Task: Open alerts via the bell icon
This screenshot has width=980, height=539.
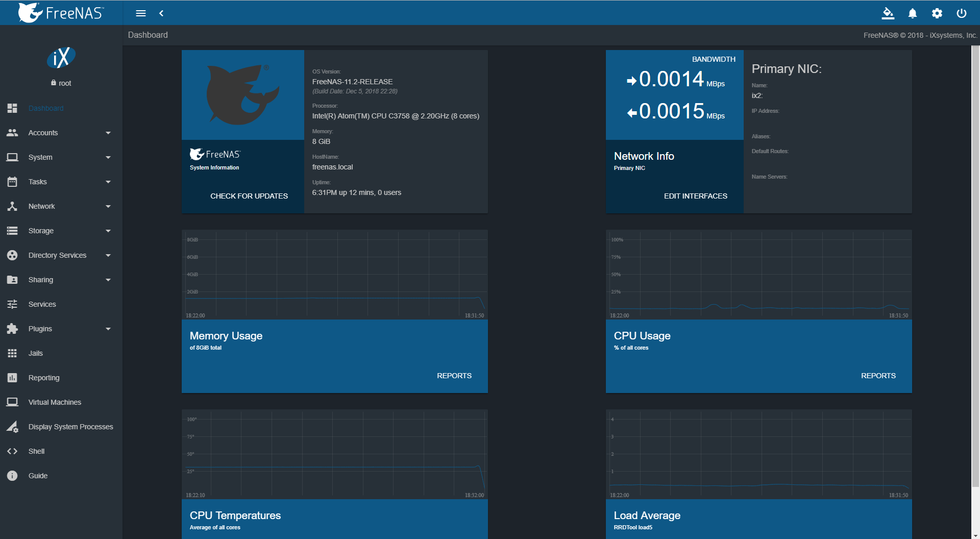Action: pyautogui.click(x=913, y=13)
